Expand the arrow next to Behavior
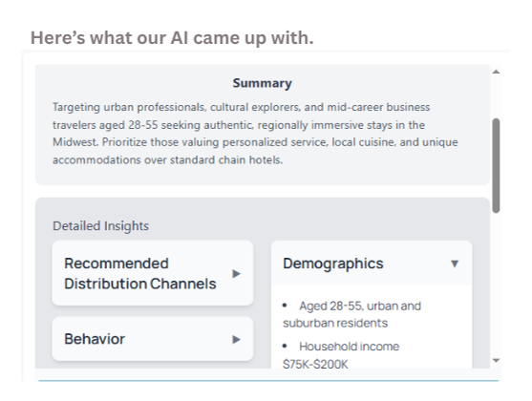Image resolution: width=532 pixels, height=401 pixels. [237, 339]
